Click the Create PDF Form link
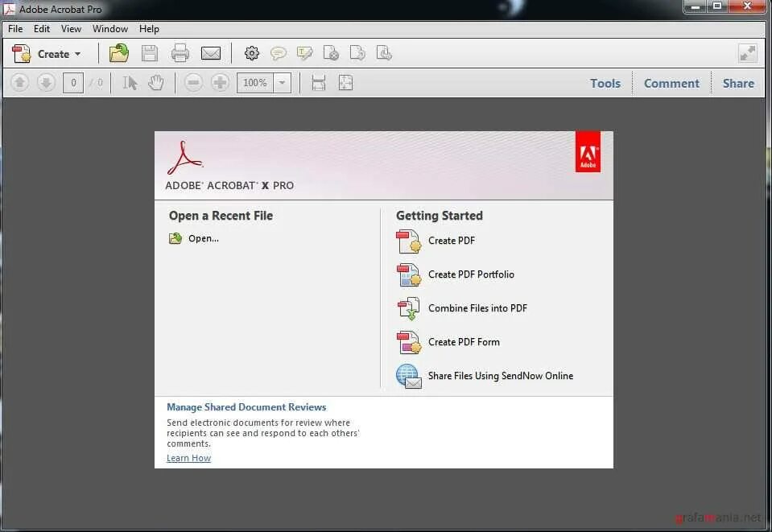772x532 pixels. [464, 342]
